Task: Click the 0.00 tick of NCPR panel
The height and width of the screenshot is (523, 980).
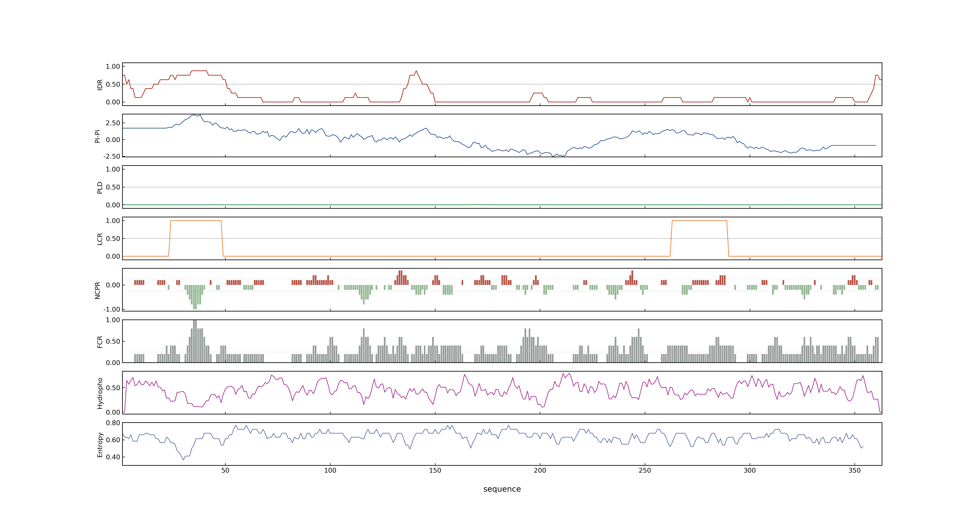Action: (113, 285)
